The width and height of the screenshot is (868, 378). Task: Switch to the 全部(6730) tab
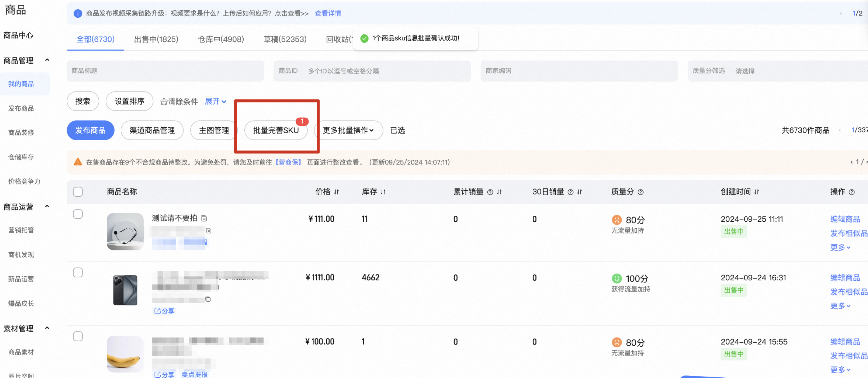95,39
